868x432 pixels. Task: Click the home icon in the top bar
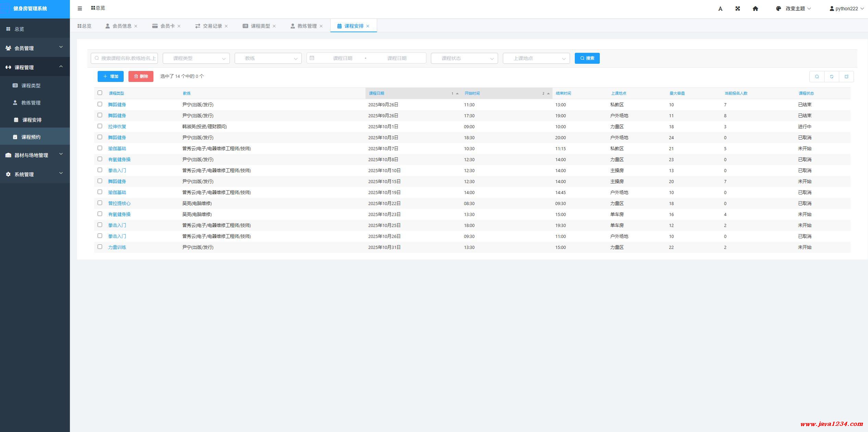click(x=755, y=9)
